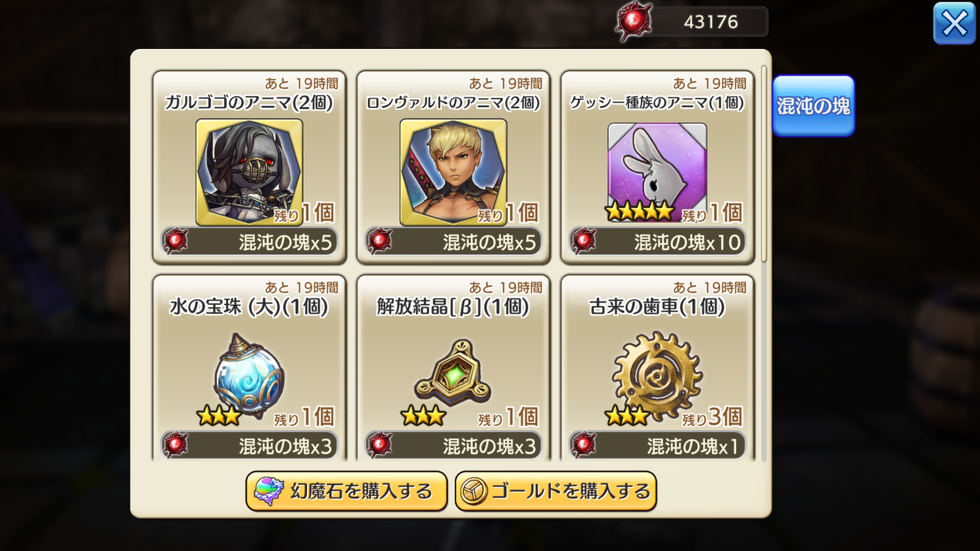Close the exchange shop with X button

point(955,24)
